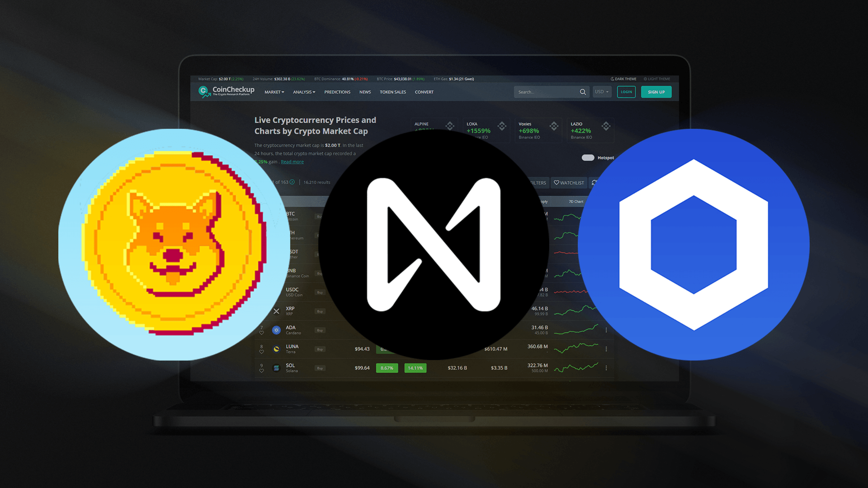Expand the Market dropdown menu
The height and width of the screenshot is (488, 868).
[274, 92]
